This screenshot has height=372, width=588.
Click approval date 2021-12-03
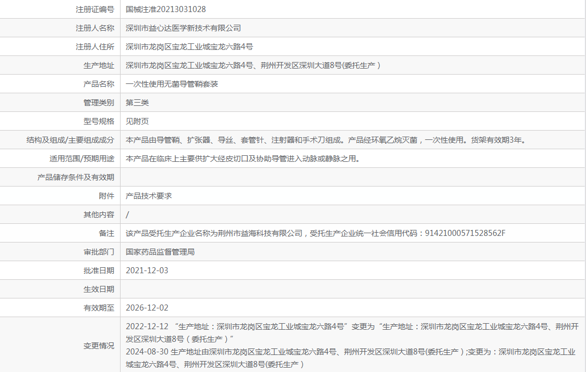147,270
